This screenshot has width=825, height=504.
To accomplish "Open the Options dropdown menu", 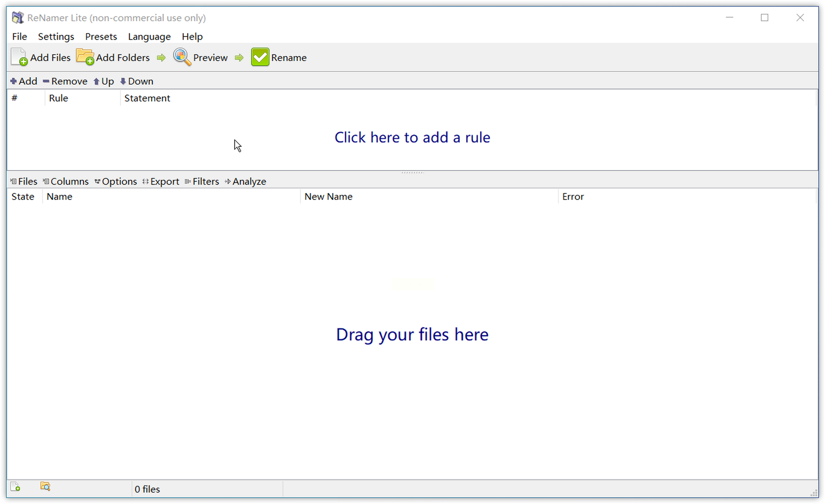I will 116,182.
